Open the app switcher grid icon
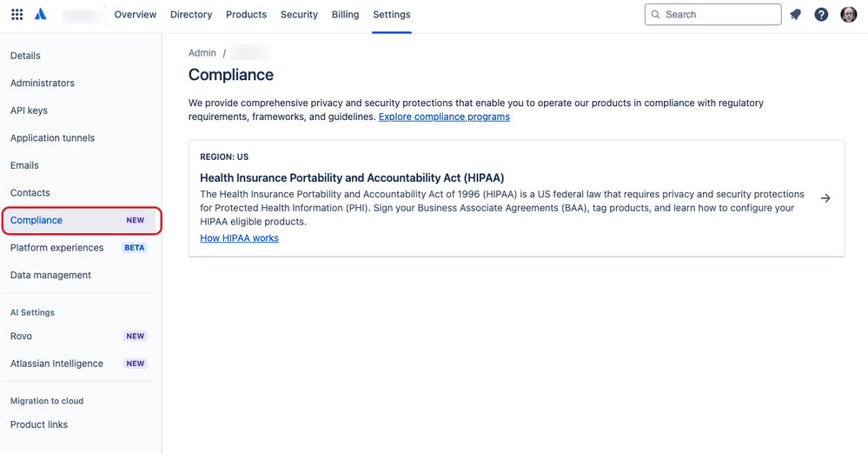Image resolution: width=868 pixels, height=454 pixels. click(x=17, y=15)
